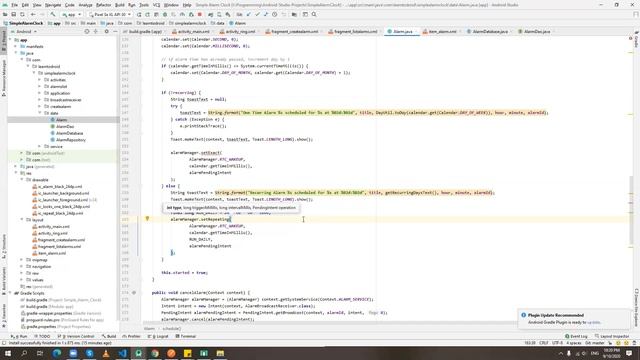Select AlarmRepository in project tree
Image resolution: width=640 pixels, height=360 pixels.
coord(71,140)
